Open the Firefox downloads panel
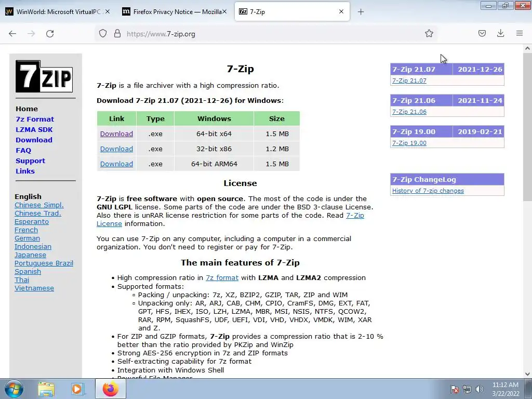Viewport: 532px width, 399px height. coord(500,33)
